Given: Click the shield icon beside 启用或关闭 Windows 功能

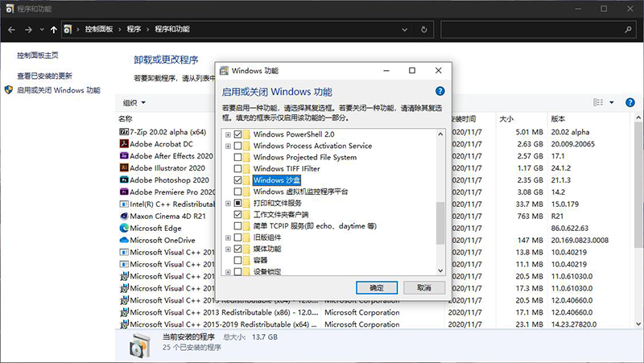Looking at the screenshot, I should click(9, 90).
